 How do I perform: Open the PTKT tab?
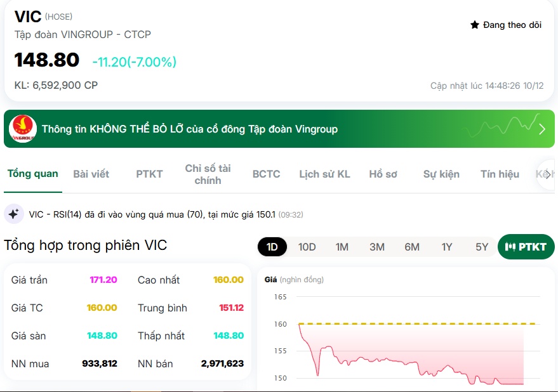click(x=149, y=174)
